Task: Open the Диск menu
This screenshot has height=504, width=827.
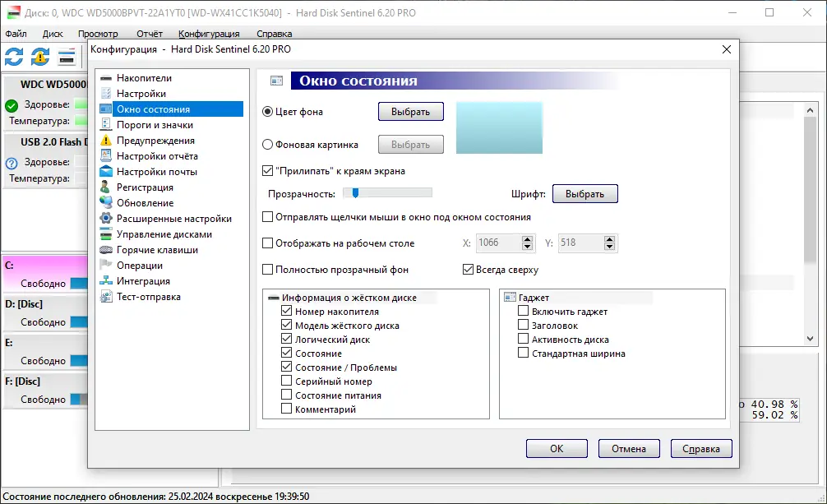Action: coord(53,34)
